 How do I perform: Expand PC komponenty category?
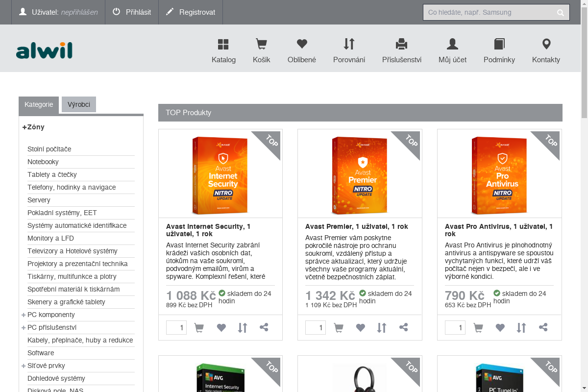coord(24,315)
